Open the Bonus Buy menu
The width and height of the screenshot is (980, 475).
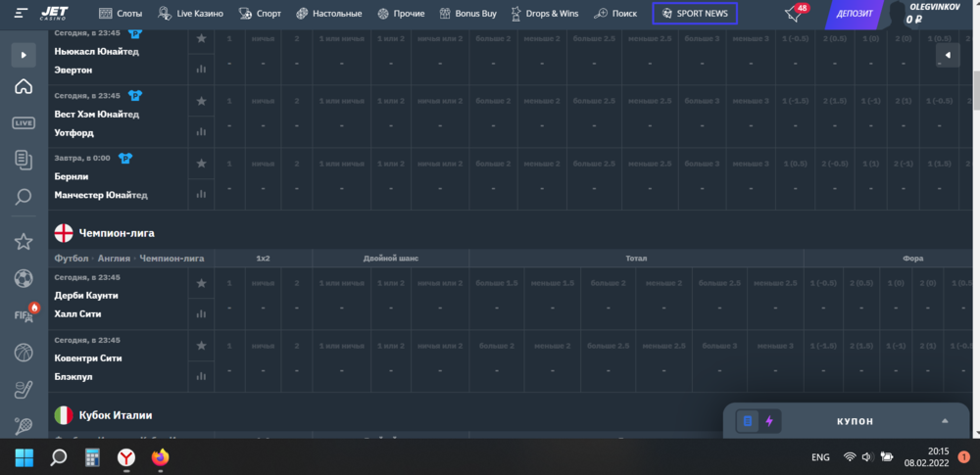(x=467, y=13)
